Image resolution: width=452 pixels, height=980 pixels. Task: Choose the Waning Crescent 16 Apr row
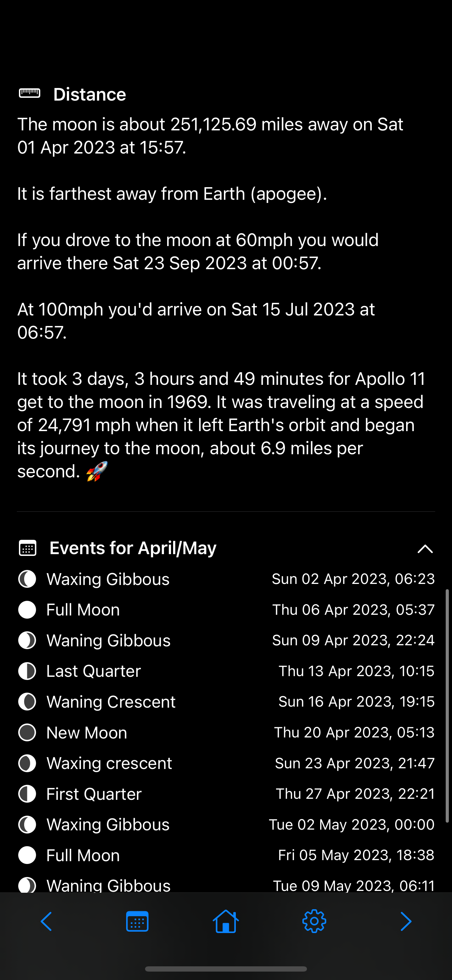click(226, 701)
